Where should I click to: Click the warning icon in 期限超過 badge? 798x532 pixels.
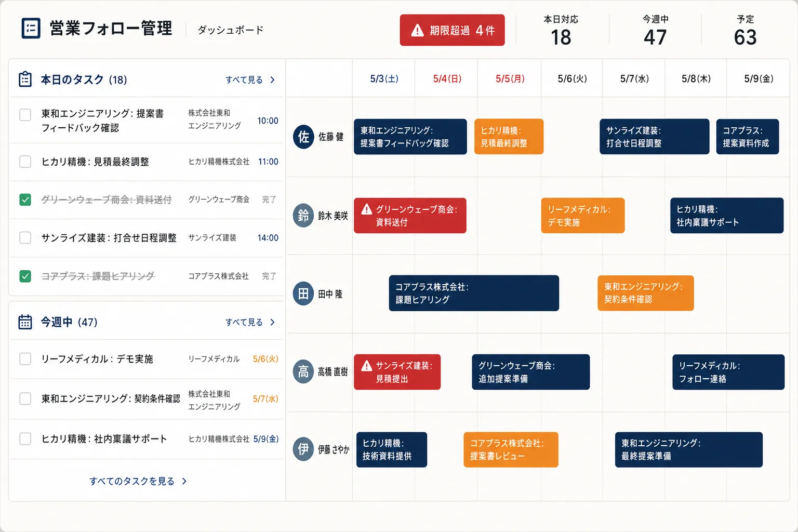pos(417,31)
